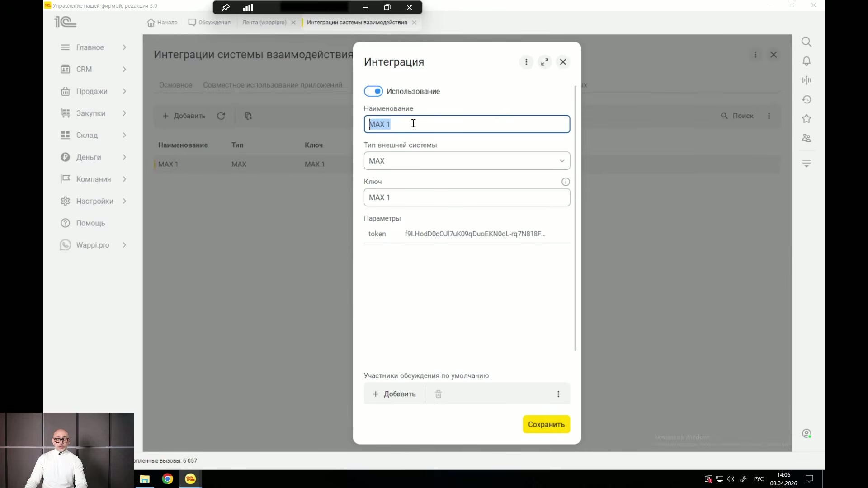
Task: Open the favorites star icon
Action: point(807,119)
